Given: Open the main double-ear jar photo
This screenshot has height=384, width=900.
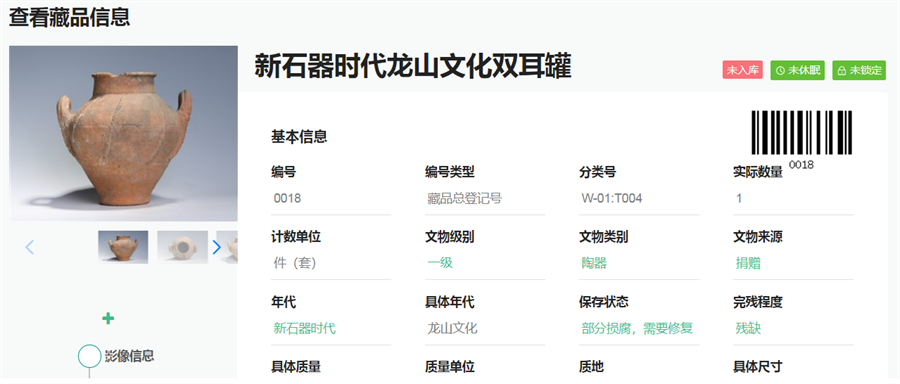Looking at the screenshot, I should pos(123,134).
